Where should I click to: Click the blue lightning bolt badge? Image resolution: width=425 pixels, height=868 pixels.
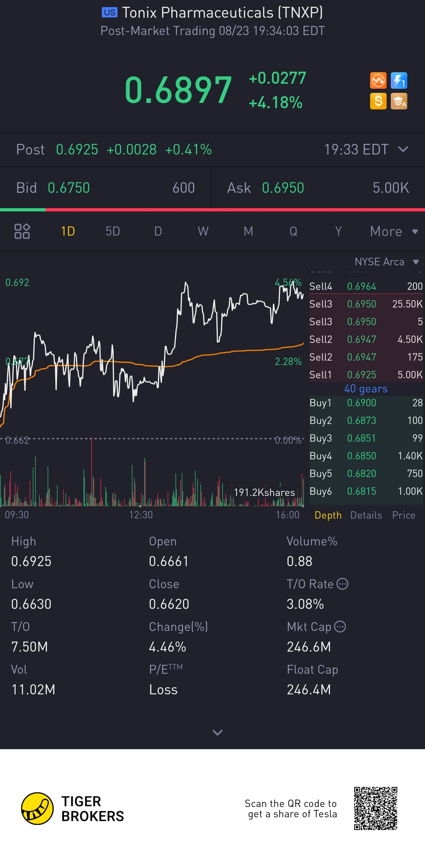(399, 81)
